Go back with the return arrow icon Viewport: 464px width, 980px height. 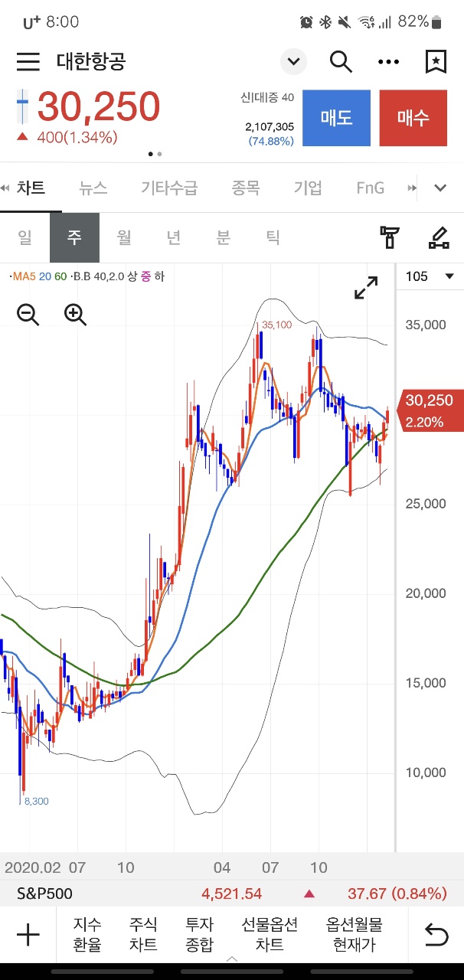436,935
